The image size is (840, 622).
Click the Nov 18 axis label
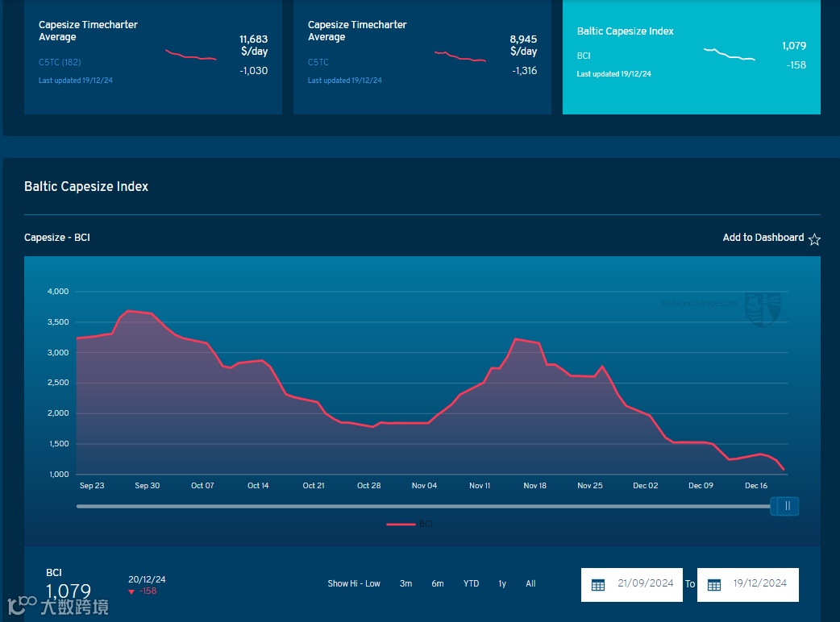coord(534,486)
